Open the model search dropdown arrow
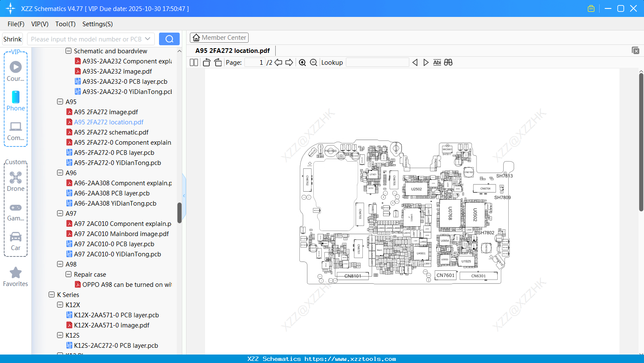 click(148, 38)
